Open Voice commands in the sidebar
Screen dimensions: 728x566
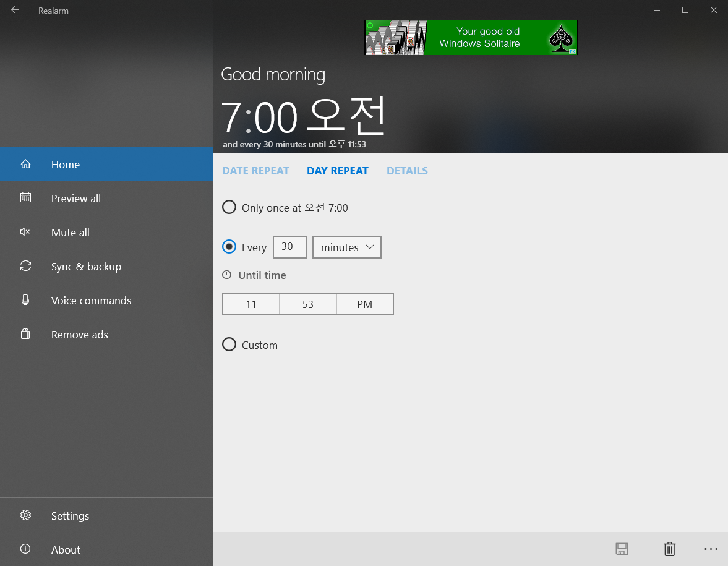coord(107,301)
